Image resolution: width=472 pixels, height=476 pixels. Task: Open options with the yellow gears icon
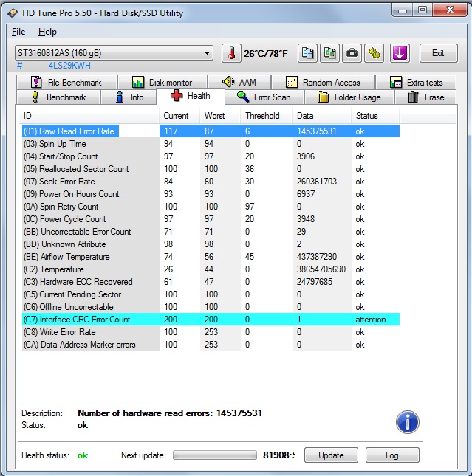374,53
